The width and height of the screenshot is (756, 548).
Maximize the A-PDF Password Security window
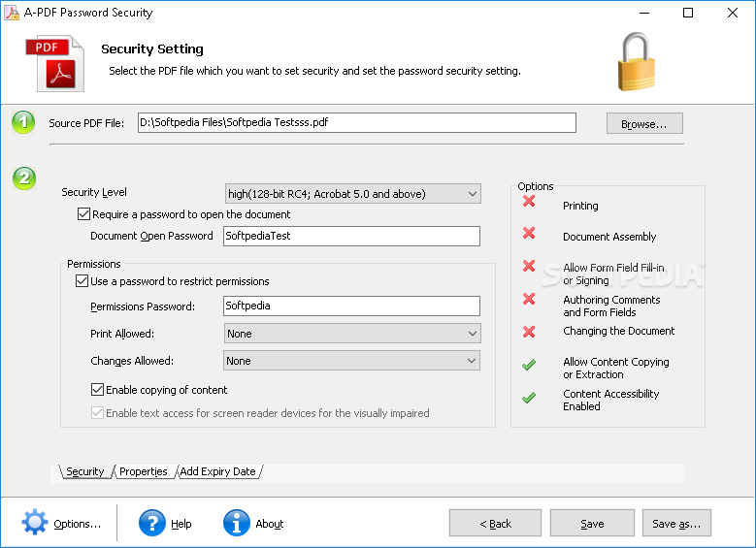(x=688, y=13)
